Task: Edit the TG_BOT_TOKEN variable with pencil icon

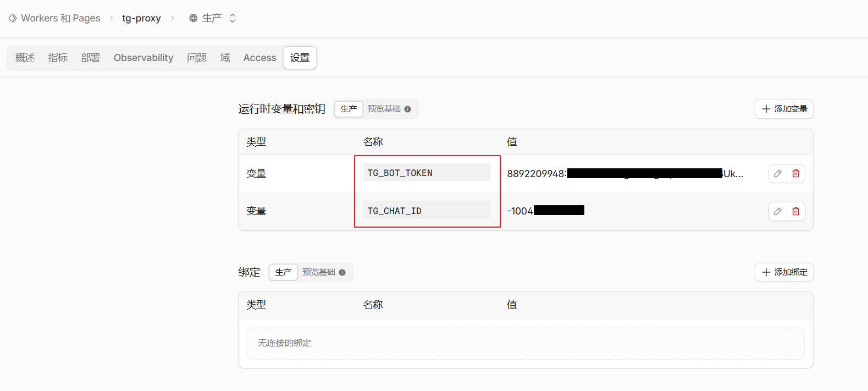Action: pos(778,174)
